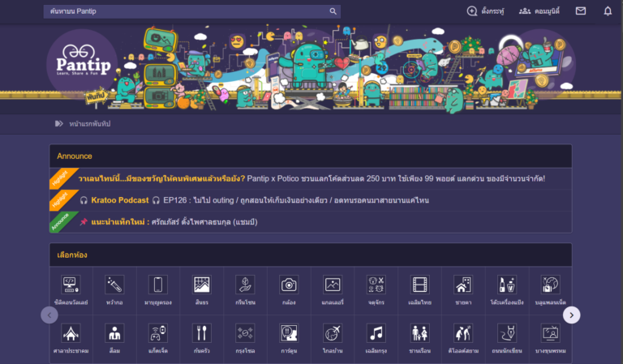Open the สินธร stock chart room
Screen dimensions: 623x364
[202, 285]
